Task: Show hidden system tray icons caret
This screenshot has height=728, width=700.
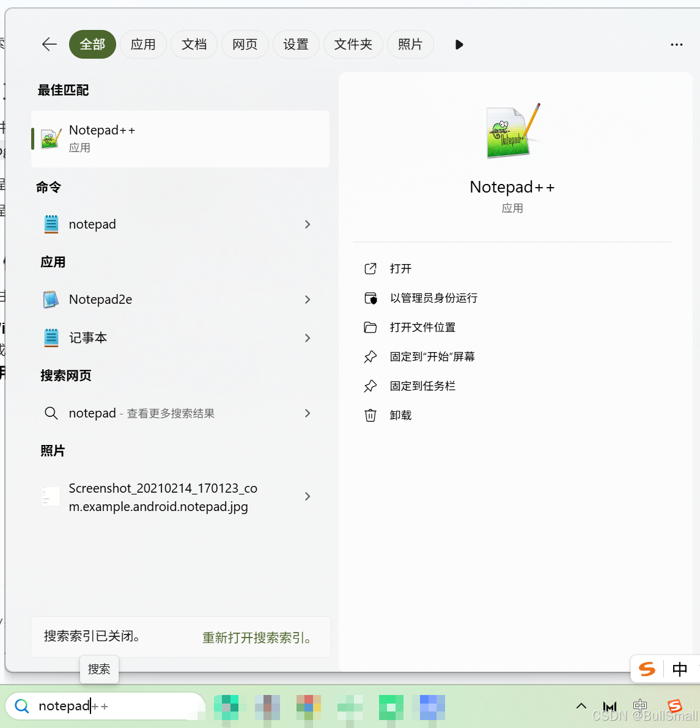Action: coord(581,706)
